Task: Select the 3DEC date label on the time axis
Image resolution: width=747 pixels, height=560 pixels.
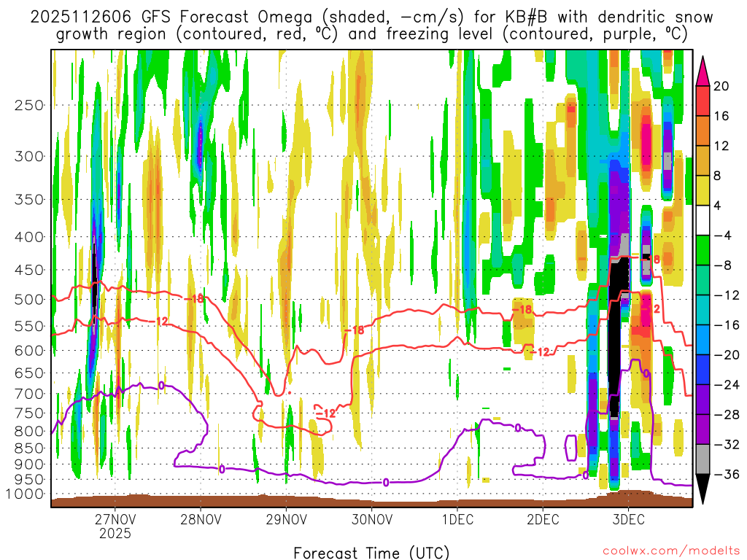Action: [x=628, y=519]
